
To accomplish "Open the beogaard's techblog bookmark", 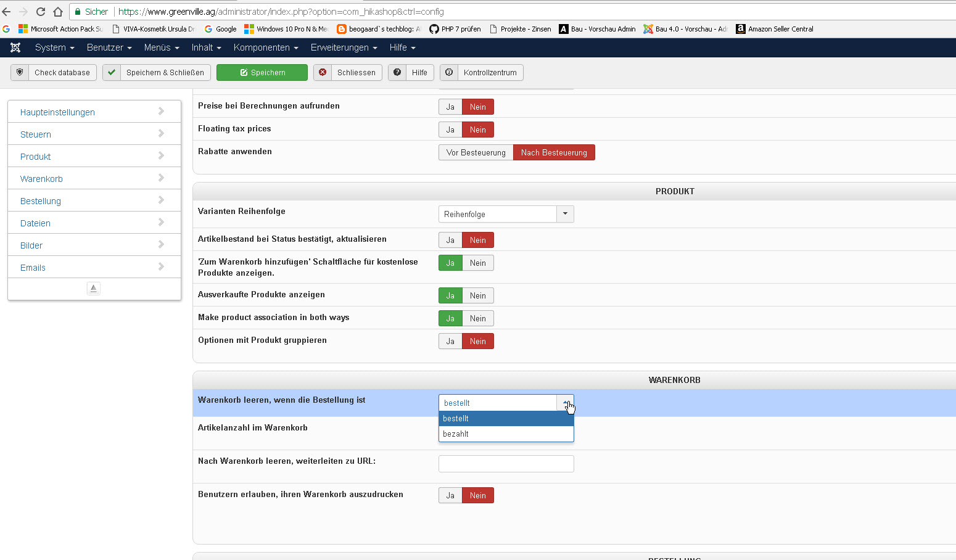I will coord(379,29).
